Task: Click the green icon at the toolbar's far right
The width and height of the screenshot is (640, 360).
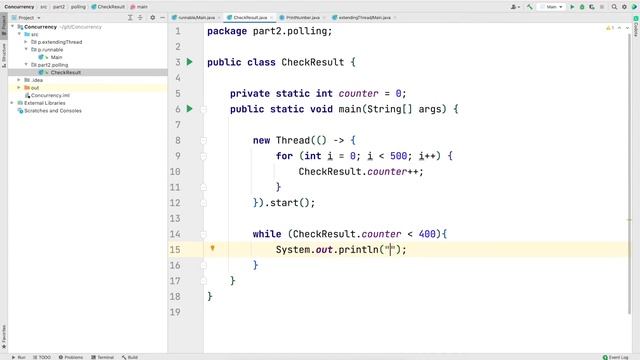Action: point(634,7)
